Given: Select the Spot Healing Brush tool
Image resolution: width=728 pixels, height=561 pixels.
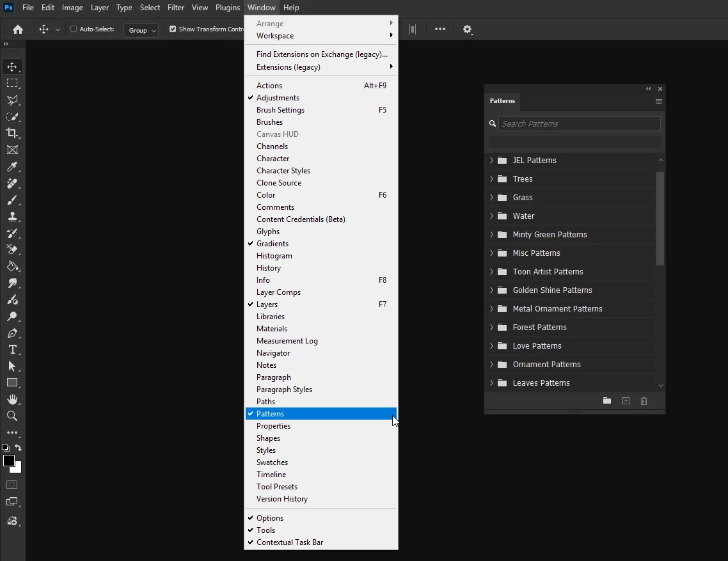Looking at the screenshot, I should pos(12,184).
